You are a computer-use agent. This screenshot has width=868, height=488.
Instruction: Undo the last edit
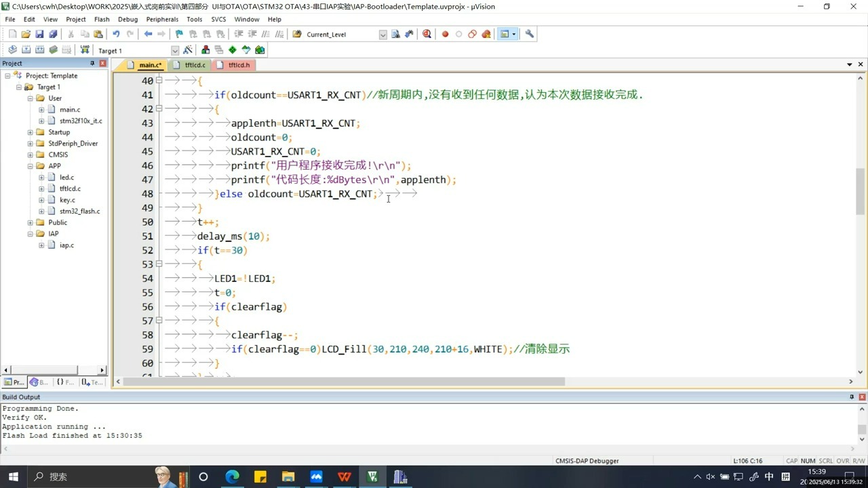point(116,34)
